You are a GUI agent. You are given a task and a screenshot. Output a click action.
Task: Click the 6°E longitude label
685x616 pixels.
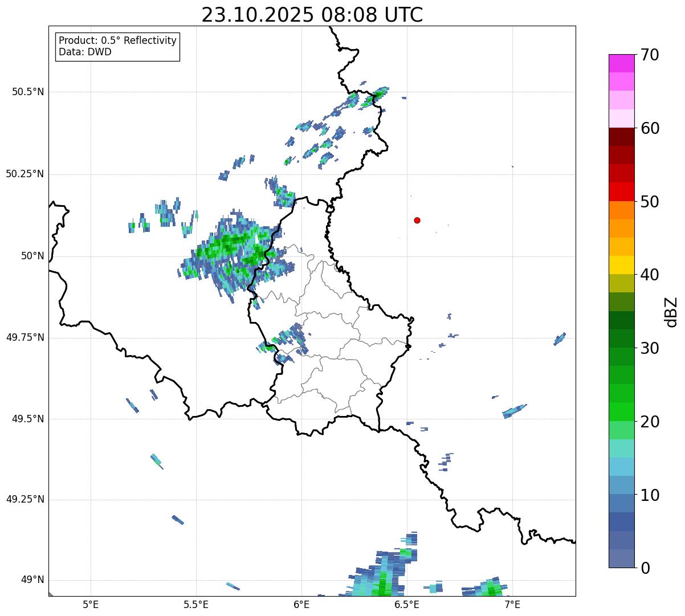(301, 605)
